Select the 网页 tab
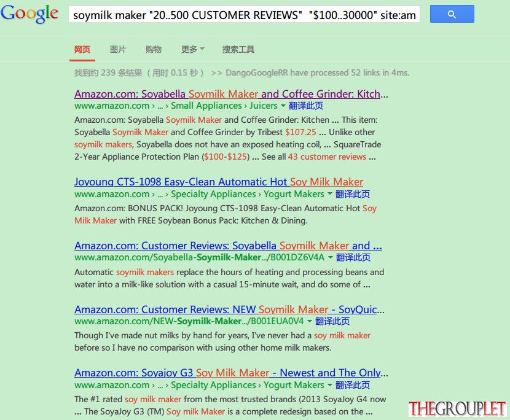510x420 pixels. [82, 49]
